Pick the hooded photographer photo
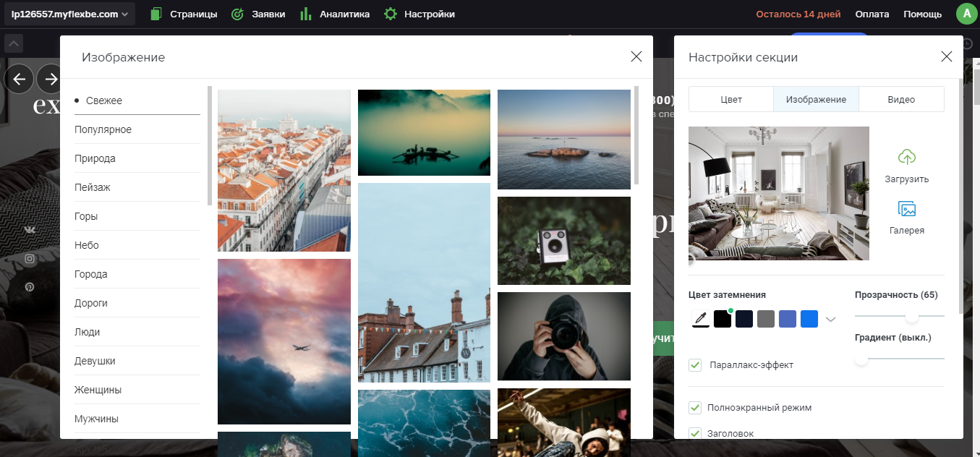980x457 pixels. pyautogui.click(x=564, y=336)
